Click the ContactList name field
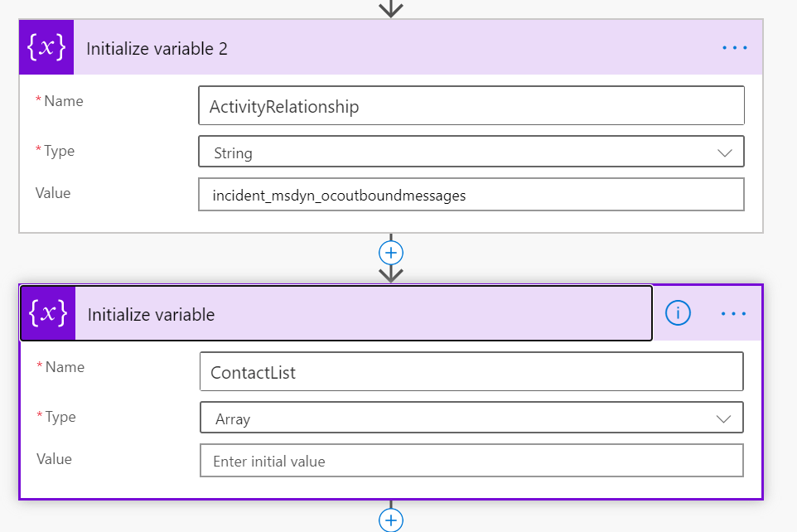Screen dimensions: 797x532 click(471, 372)
